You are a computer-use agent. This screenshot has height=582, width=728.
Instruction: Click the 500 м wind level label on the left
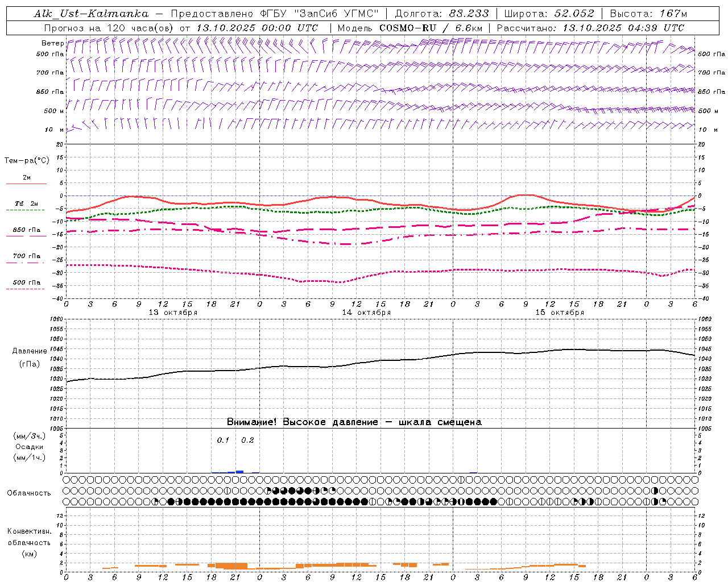coord(54,111)
